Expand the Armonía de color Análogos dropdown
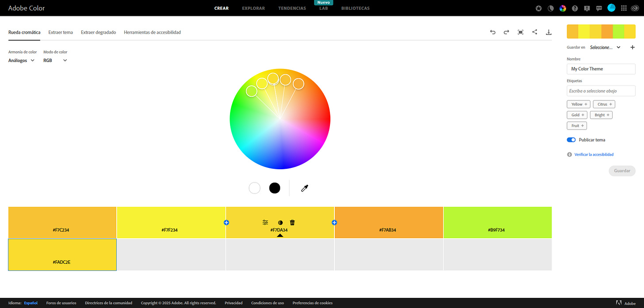 [x=21, y=61]
